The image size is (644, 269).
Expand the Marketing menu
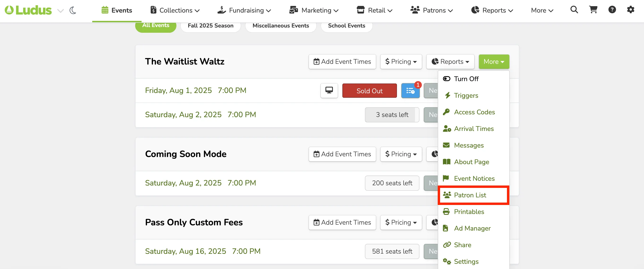(314, 10)
